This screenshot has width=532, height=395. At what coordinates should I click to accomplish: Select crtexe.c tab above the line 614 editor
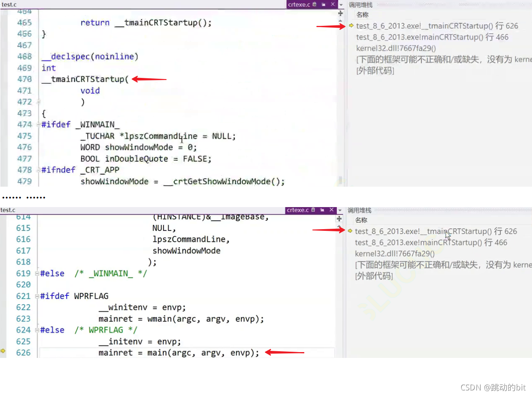click(298, 210)
